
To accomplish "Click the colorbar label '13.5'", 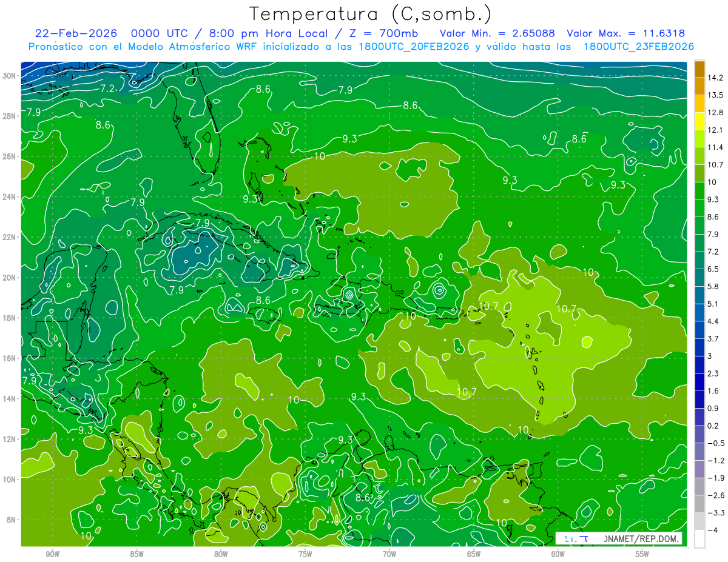I will click(x=715, y=95).
